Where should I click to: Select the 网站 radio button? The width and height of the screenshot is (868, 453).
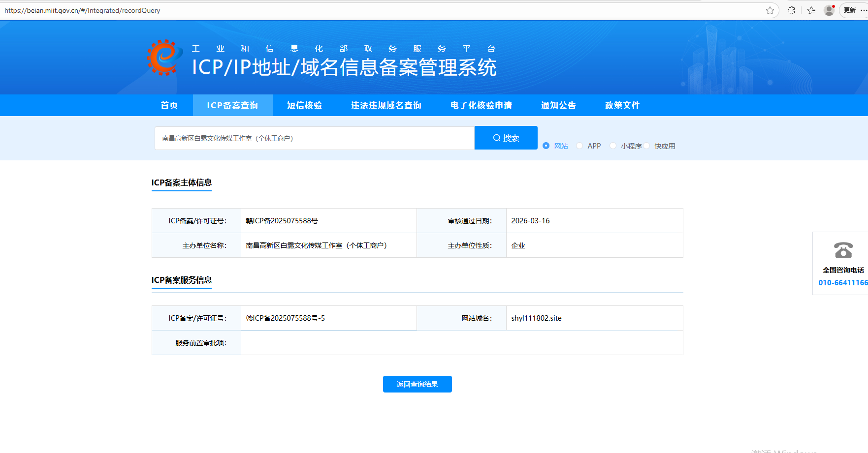[546, 146]
